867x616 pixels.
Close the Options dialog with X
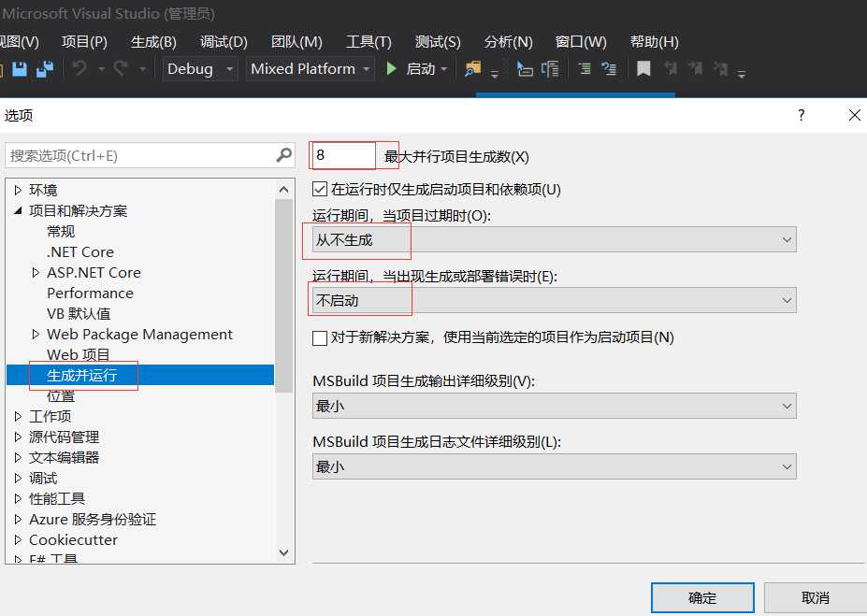pyautogui.click(x=854, y=115)
